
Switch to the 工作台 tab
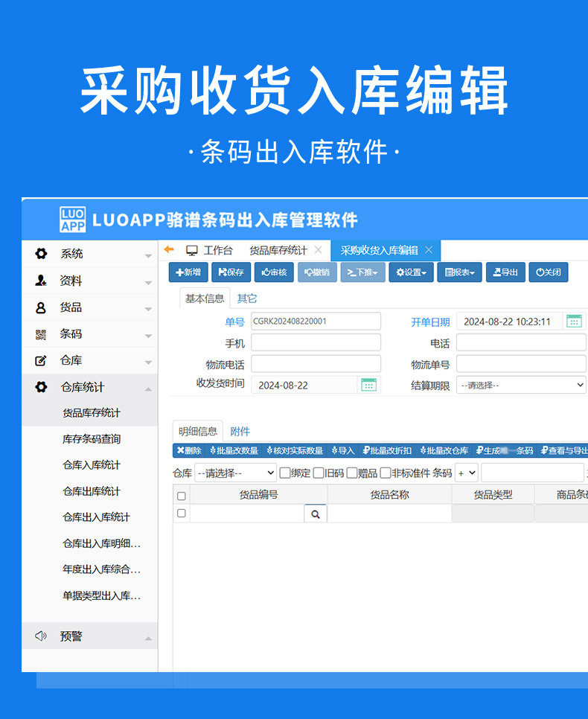[210, 250]
